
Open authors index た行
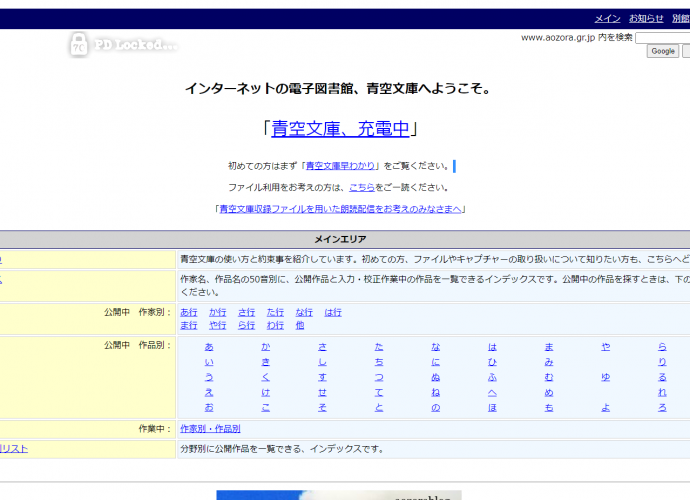(275, 312)
